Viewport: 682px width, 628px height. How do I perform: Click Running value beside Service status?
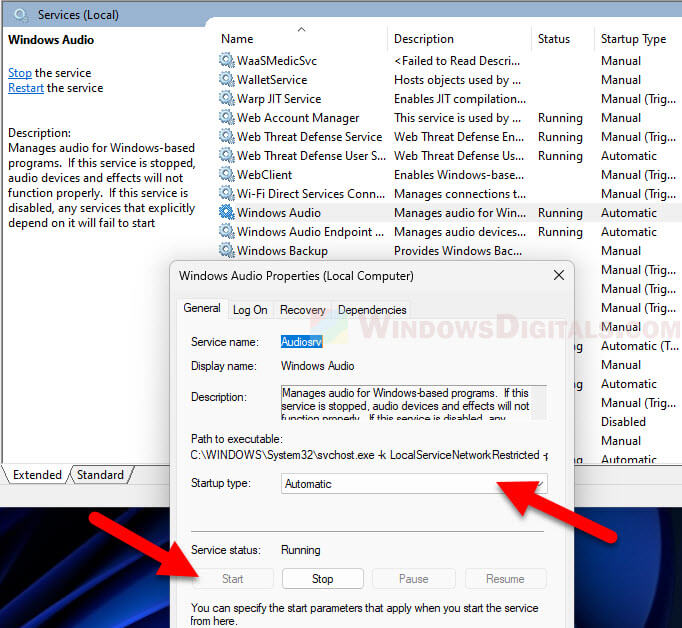coord(301,550)
